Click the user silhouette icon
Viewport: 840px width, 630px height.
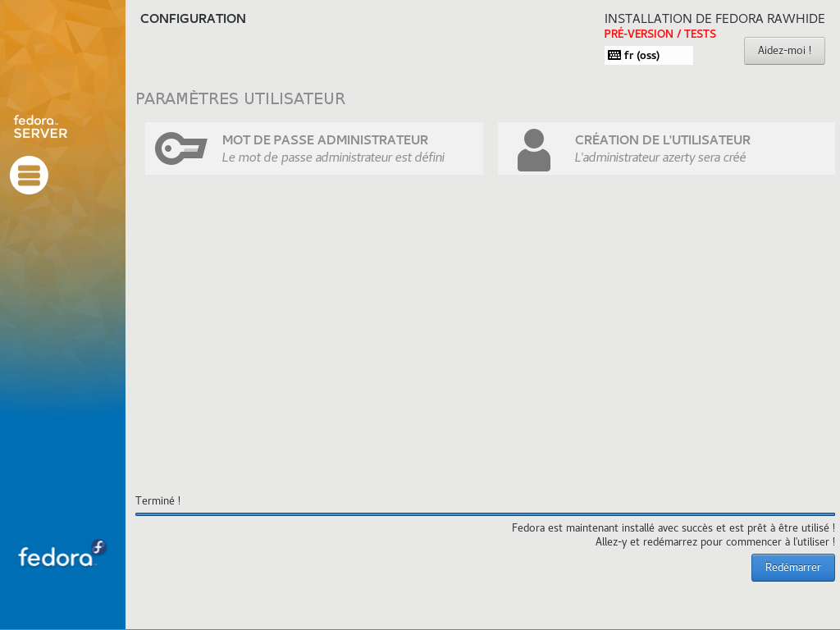[533, 150]
